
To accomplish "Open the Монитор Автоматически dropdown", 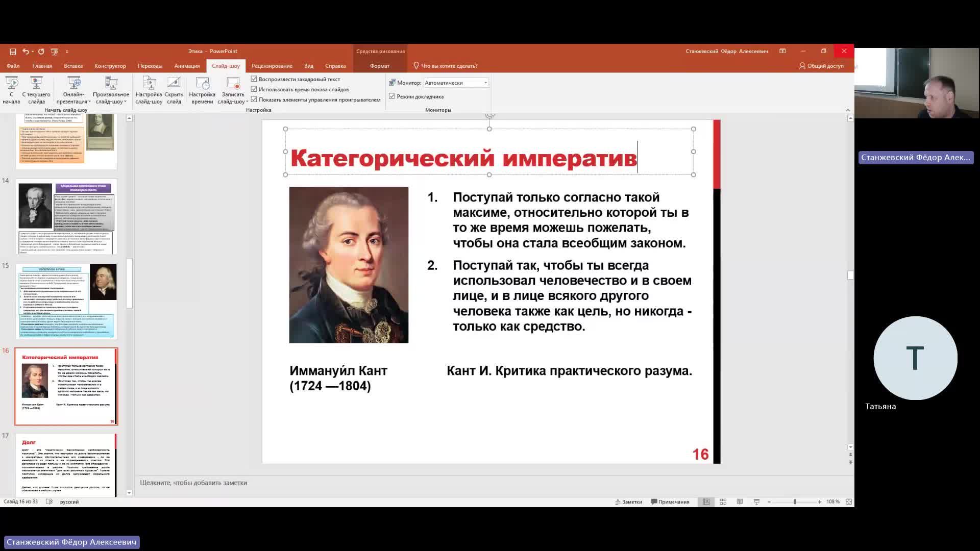I will click(456, 83).
